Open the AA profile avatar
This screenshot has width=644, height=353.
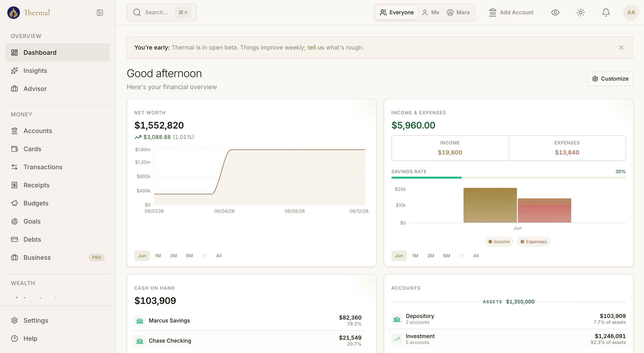[631, 12]
